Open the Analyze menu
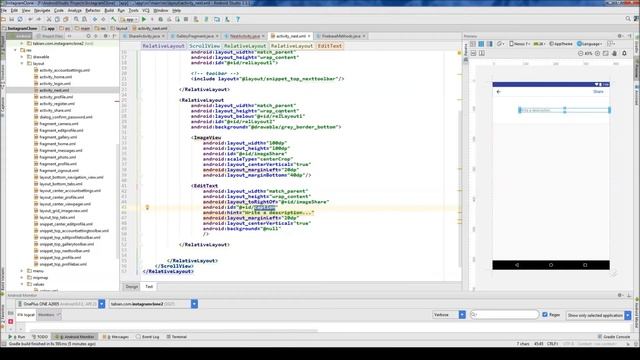 click(x=74, y=10)
